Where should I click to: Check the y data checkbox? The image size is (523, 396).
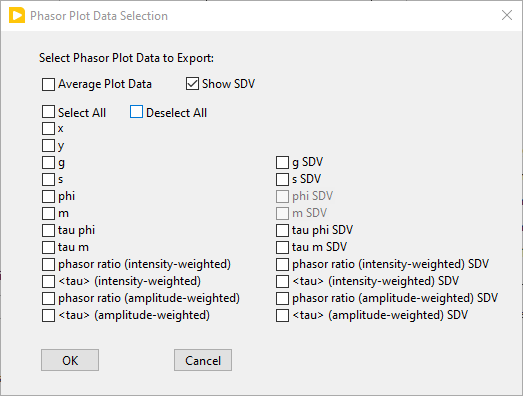[x=48, y=145]
